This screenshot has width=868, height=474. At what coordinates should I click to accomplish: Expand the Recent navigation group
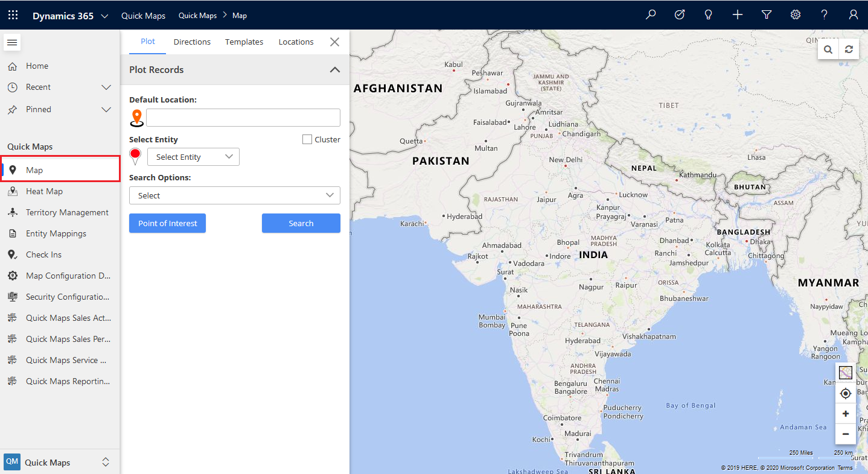pos(106,87)
